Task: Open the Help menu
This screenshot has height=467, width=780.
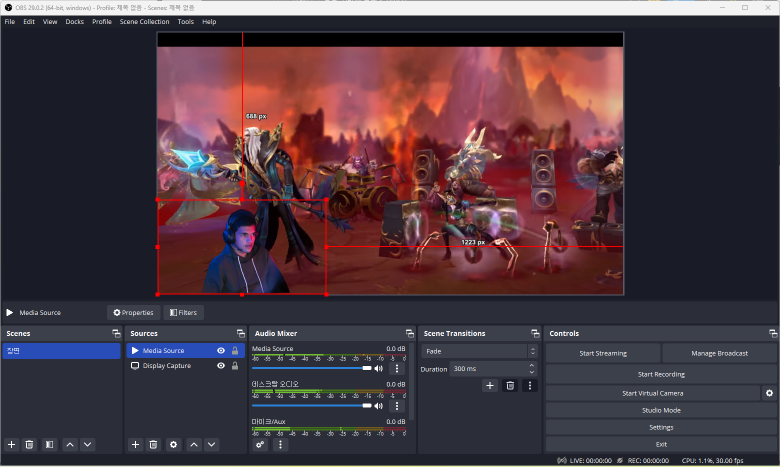Action: [x=209, y=21]
